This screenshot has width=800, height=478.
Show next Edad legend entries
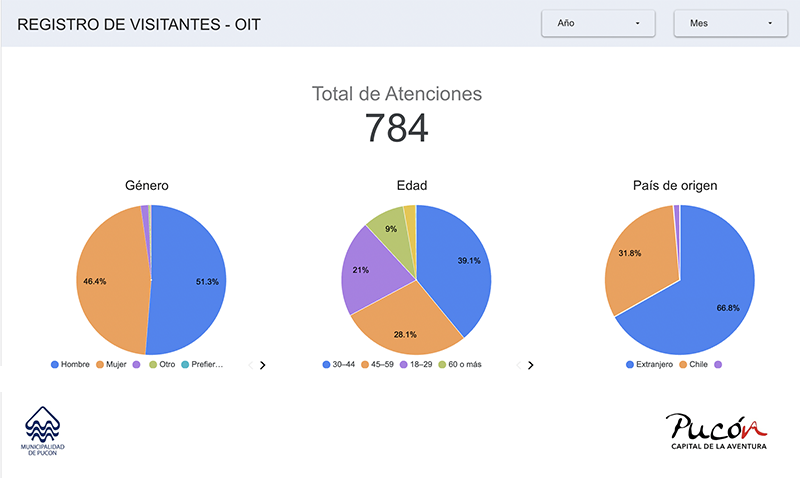[x=530, y=365]
